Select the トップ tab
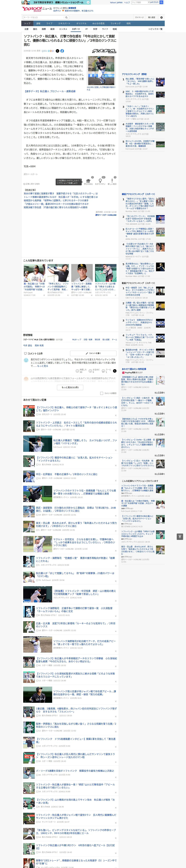The height and width of the screenshot is (868, 186). [x=27, y=24]
